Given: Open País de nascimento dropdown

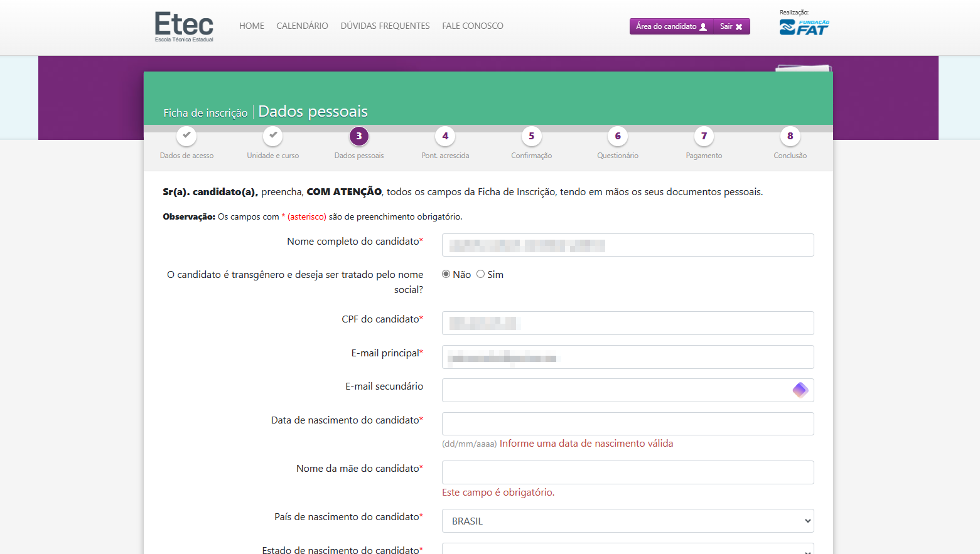Looking at the screenshot, I should tap(628, 521).
